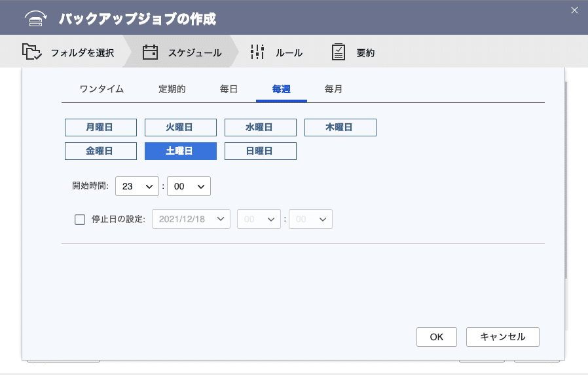Go to the ルール wizard step
The height and width of the screenshot is (375, 588).
276,52
